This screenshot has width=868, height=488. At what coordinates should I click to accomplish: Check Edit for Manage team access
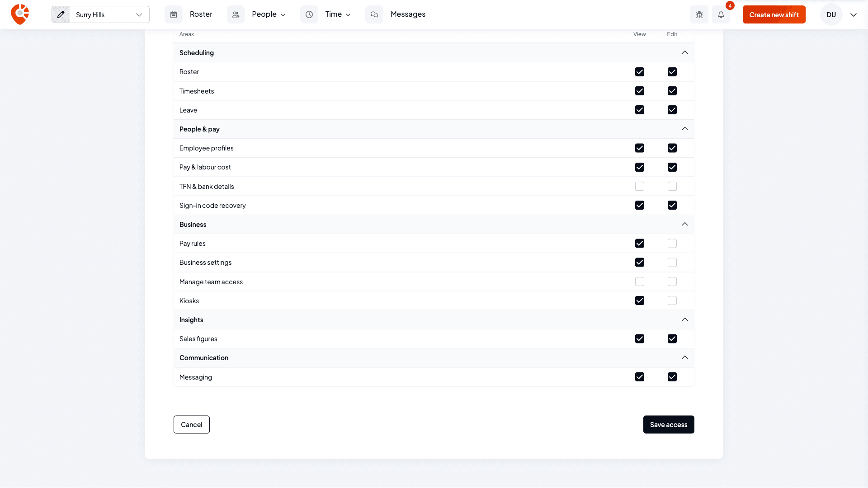pos(672,282)
